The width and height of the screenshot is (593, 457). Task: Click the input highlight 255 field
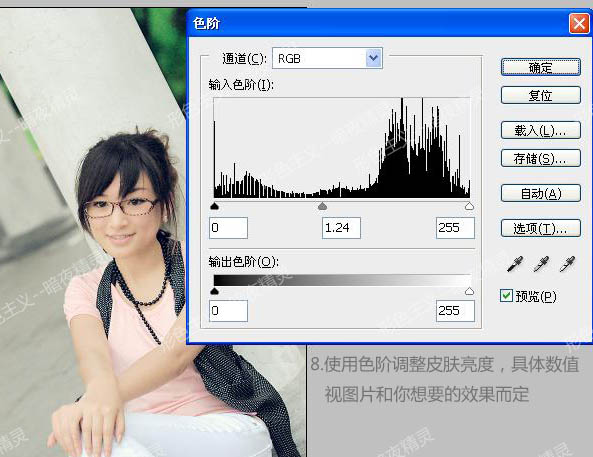(x=455, y=228)
